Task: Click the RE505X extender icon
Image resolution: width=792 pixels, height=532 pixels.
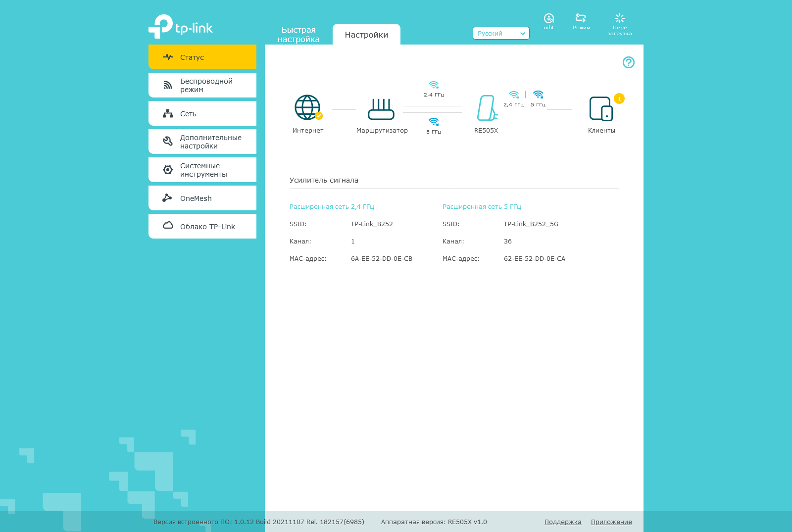Action: pos(487,108)
